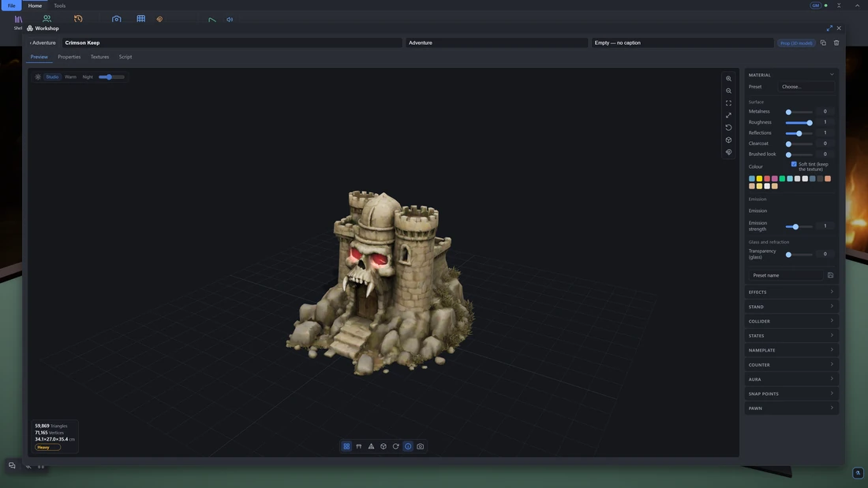The image size is (868, 488).
Task: Click the cube icon in viewport side toolbar
Action: [728, 140]
